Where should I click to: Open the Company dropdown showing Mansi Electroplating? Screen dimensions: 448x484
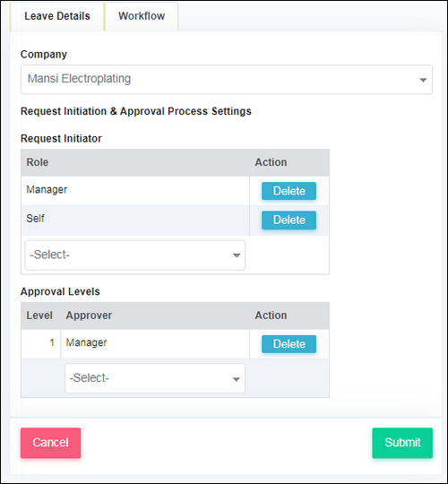tap(227, 80)
